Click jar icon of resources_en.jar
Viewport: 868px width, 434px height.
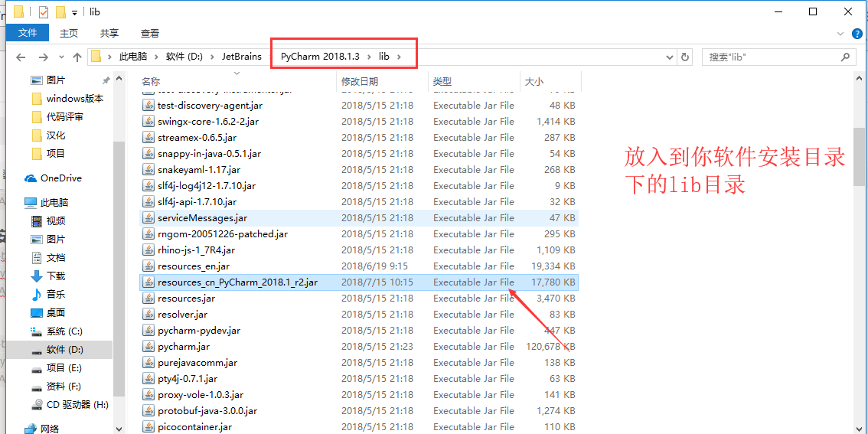pos(148,266)
